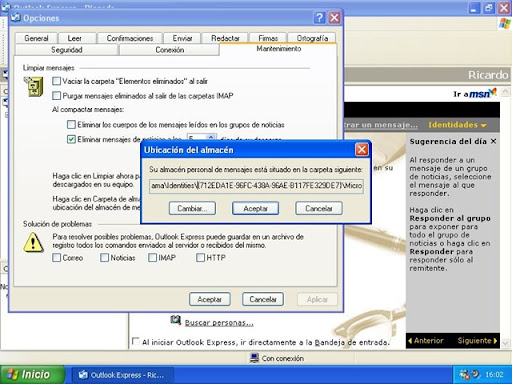
Task: Click Aceptar button in Opciones window
Action: 209,299
